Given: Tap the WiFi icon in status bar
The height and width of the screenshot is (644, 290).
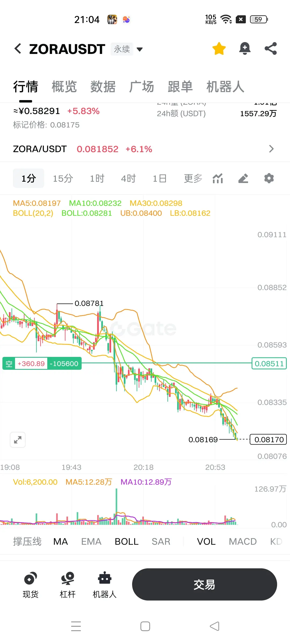Looking at the screenshot, I should pyautogui.click(x=226, y=19).
